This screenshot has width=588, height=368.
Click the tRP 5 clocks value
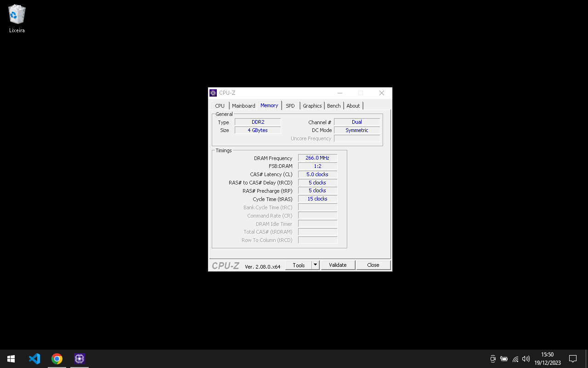tap(317, 190)
